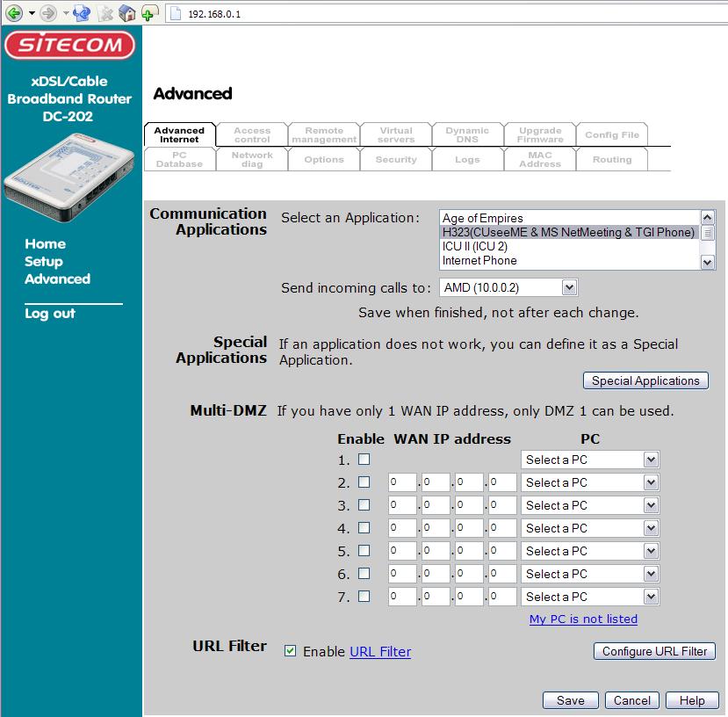Enable DMZ row 6 checkbox
Viewport: 728px width, 717px height.
coord(364,573)
